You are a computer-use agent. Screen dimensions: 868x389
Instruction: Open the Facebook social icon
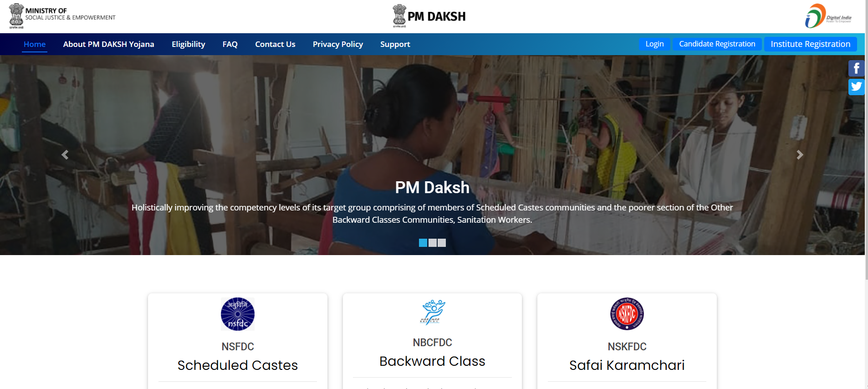click(x=856, y=68)
